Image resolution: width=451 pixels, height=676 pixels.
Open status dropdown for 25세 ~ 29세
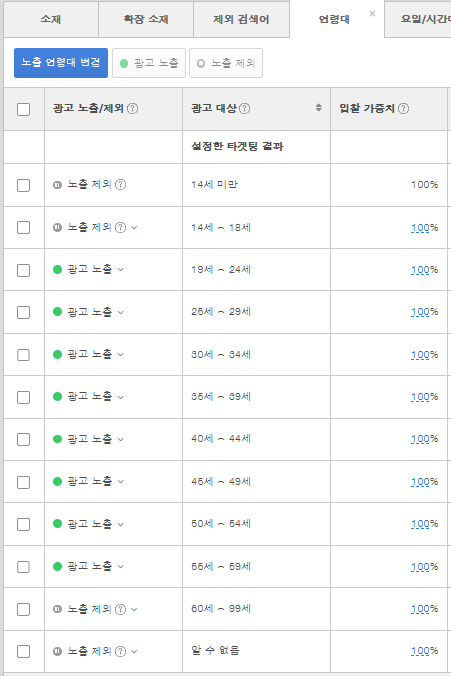(121, 312)
